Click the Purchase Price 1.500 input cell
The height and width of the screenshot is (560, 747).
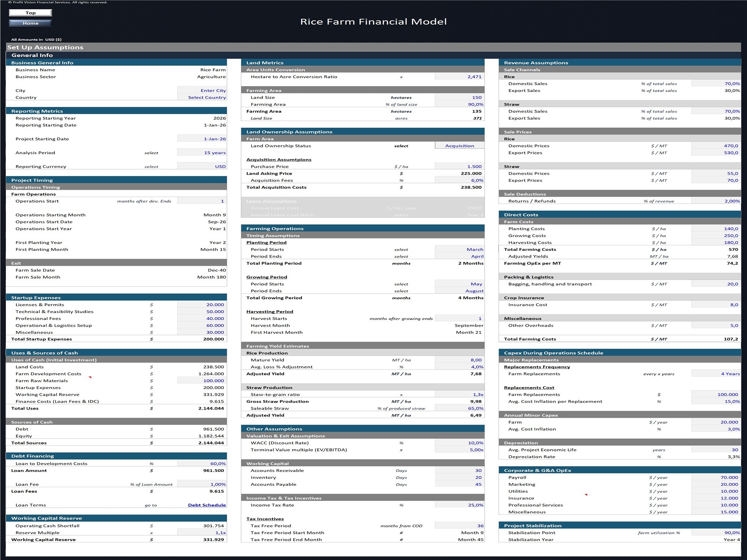pos(459,167)
